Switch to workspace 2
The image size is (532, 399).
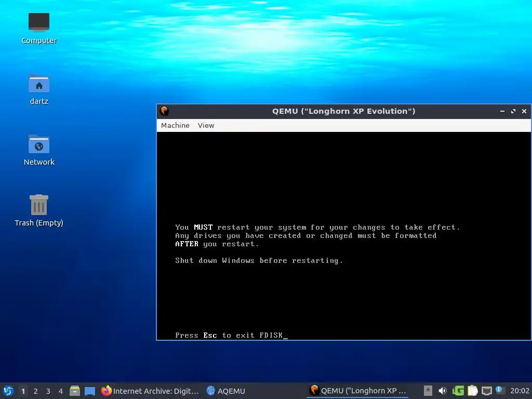(36, 391)
